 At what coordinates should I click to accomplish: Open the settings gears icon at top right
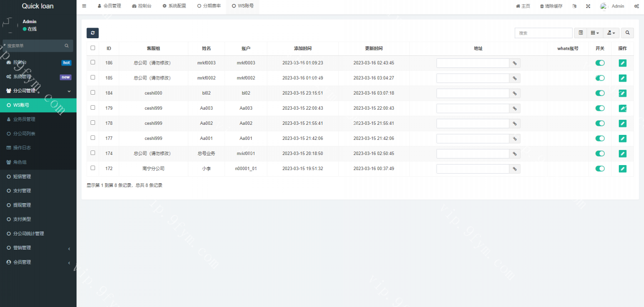point(636,6)
